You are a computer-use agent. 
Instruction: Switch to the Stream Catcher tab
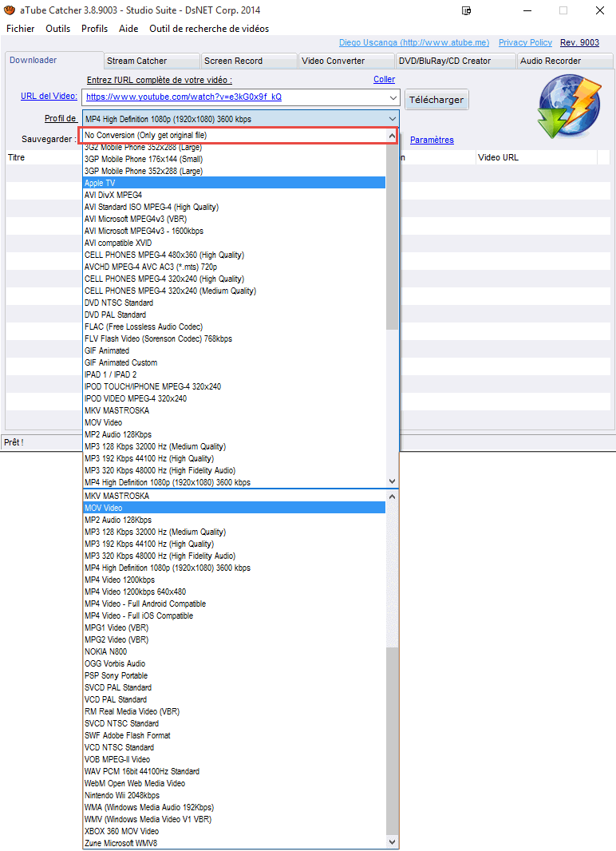click(152, 61)
